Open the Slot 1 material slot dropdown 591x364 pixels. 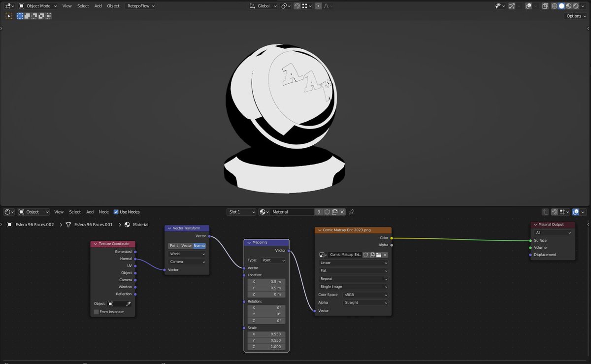point(241,212)
